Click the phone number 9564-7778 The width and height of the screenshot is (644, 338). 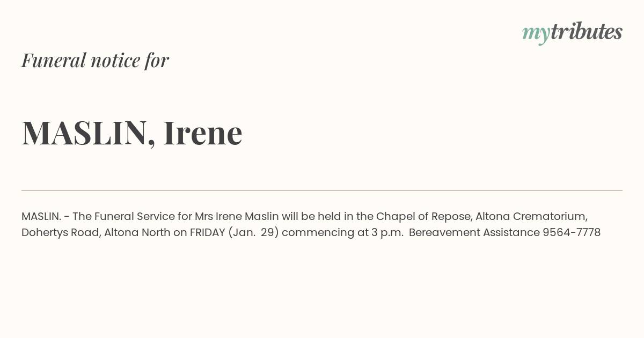[x=572, y=232]
